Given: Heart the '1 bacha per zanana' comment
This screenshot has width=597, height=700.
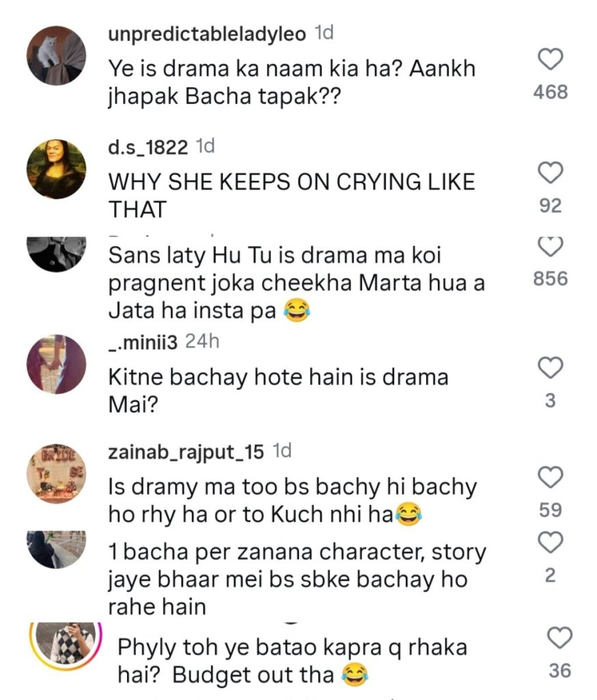Looking at the screenshot, I should [551, 543].
